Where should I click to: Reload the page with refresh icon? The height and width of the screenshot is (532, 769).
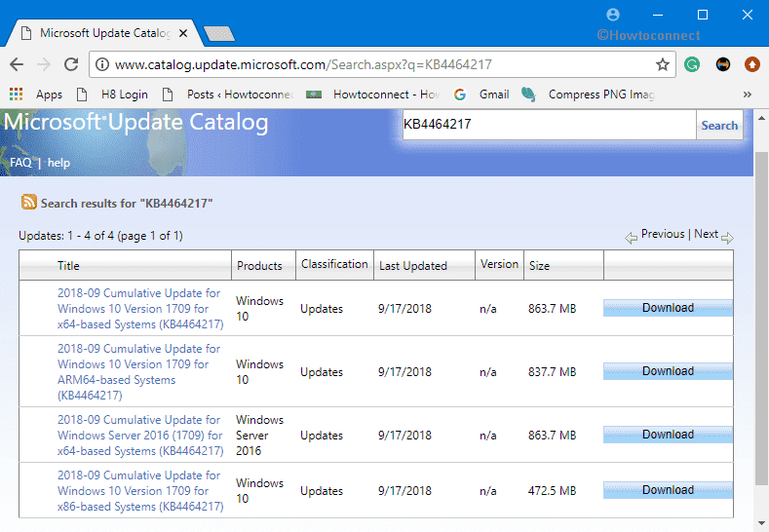(71, 64)
